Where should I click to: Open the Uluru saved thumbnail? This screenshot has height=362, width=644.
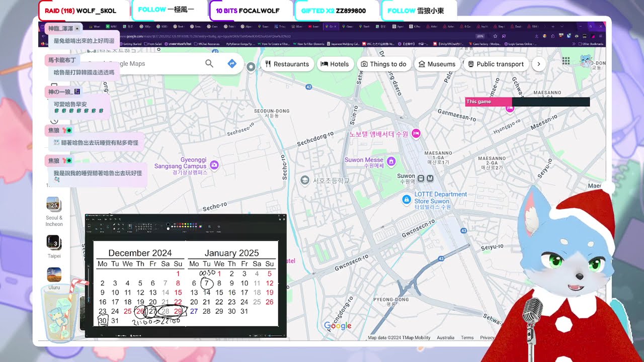pyautogui.click(x=54, y=275)
